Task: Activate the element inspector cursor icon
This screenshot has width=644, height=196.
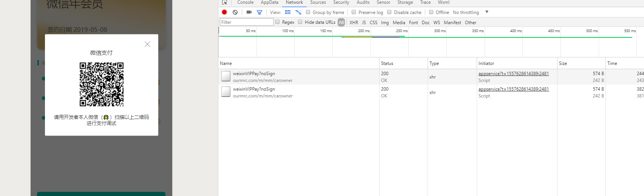Action: (225, 2)
